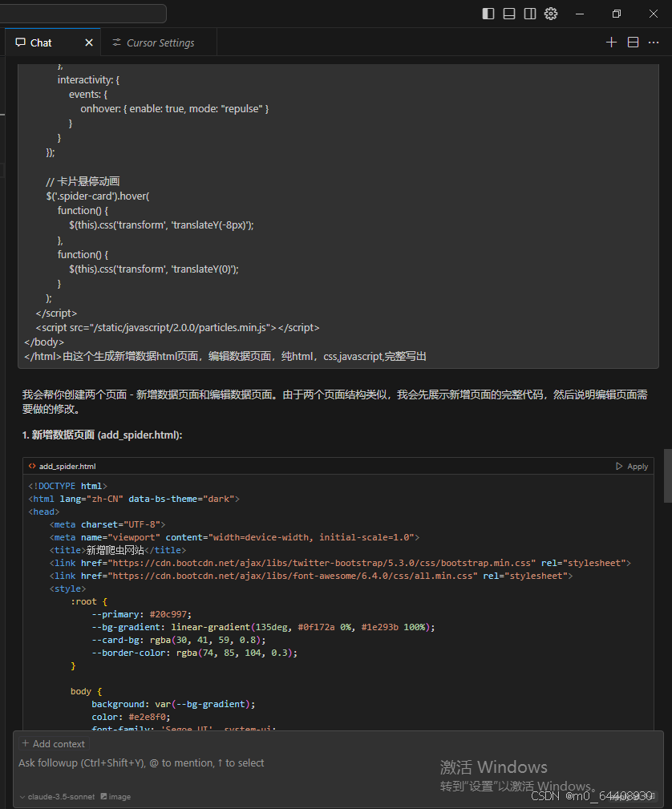Click the 'background: var(--bg-gradient);' line
672x809 pixels.
click(x=173, y=704)
